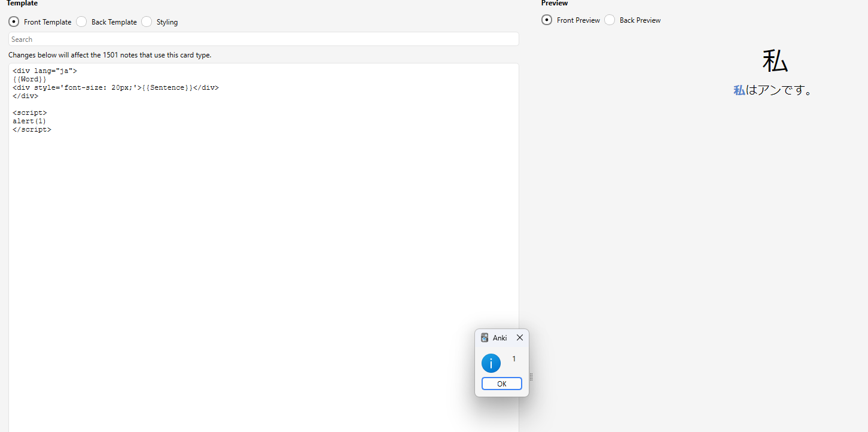Click the opening <script> tag line
The width and height of the screenshot is (868, 432).
tap(29, 112)
